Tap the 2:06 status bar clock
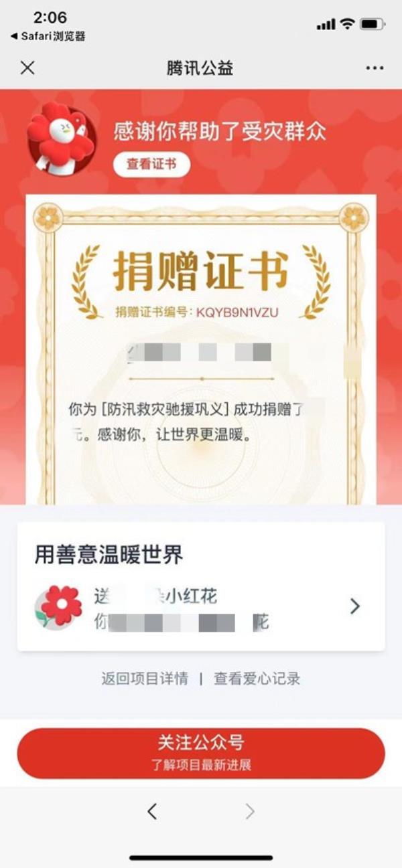 pos(50,17)
